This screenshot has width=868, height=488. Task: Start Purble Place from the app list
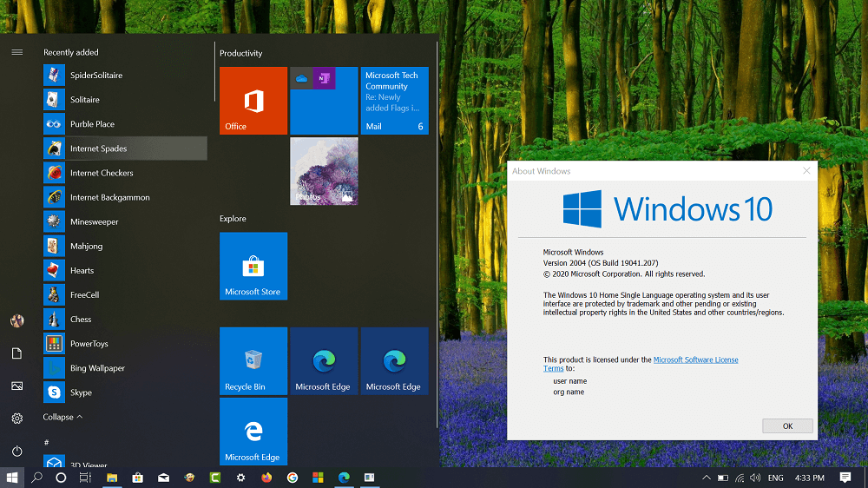point(125,123)
